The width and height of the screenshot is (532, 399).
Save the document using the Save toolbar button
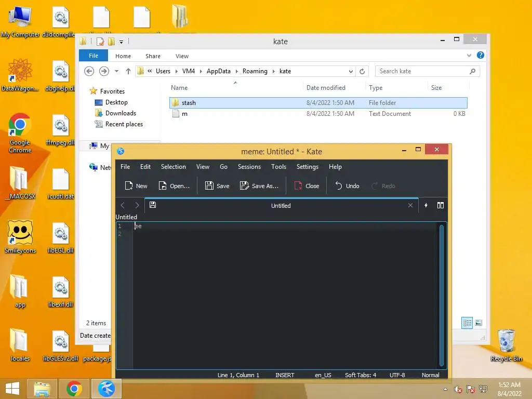(218, 186)
